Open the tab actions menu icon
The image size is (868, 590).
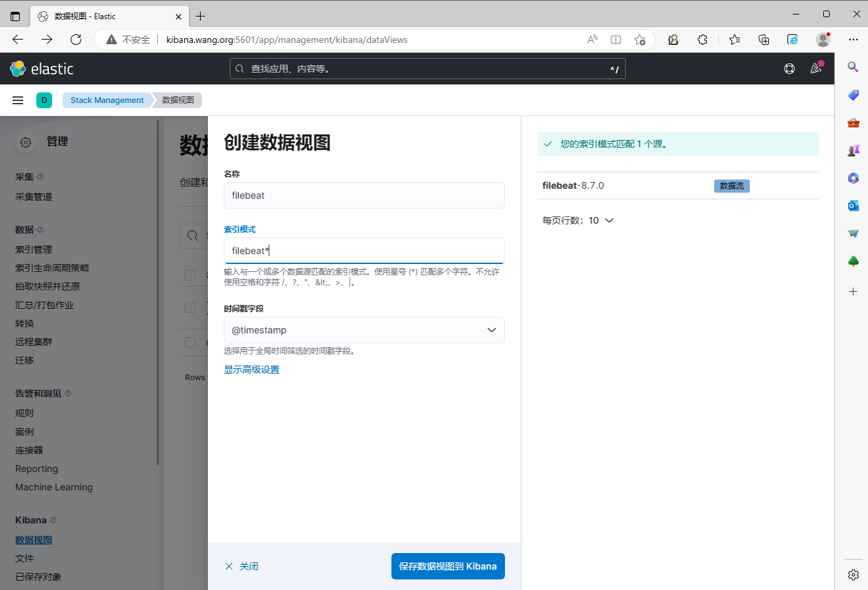[x=15, y=16]
